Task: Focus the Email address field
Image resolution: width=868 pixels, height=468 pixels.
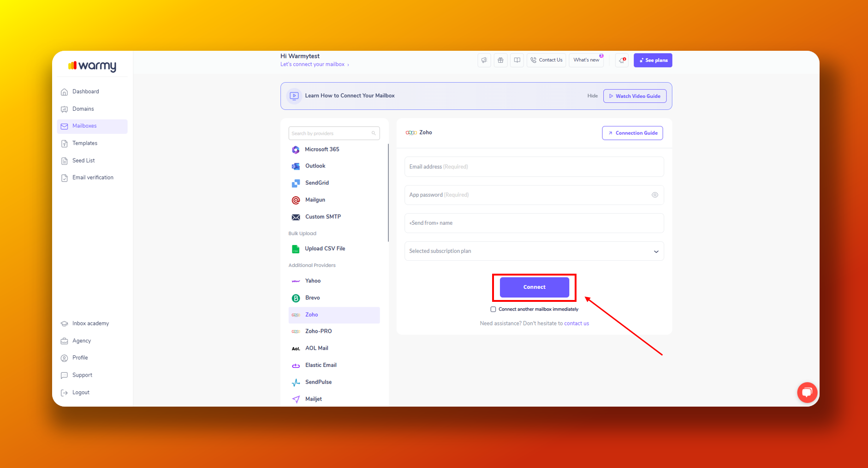Action: pos(534,167)
